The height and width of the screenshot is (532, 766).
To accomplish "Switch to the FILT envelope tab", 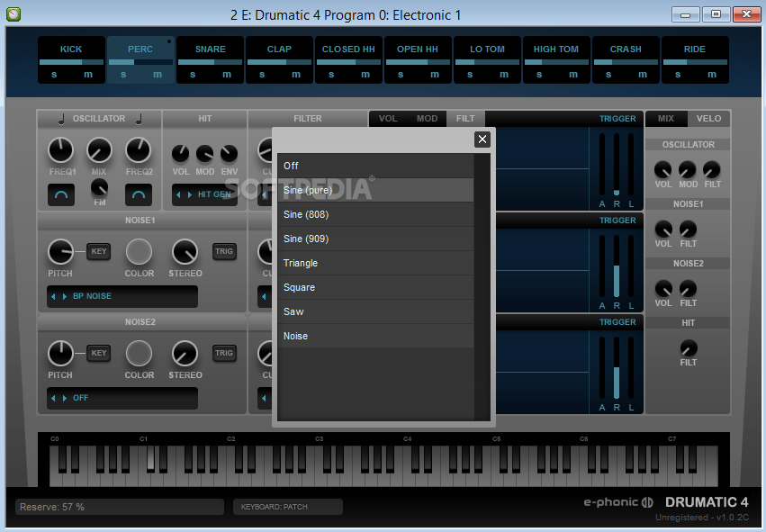I will [x=465, y=118].
